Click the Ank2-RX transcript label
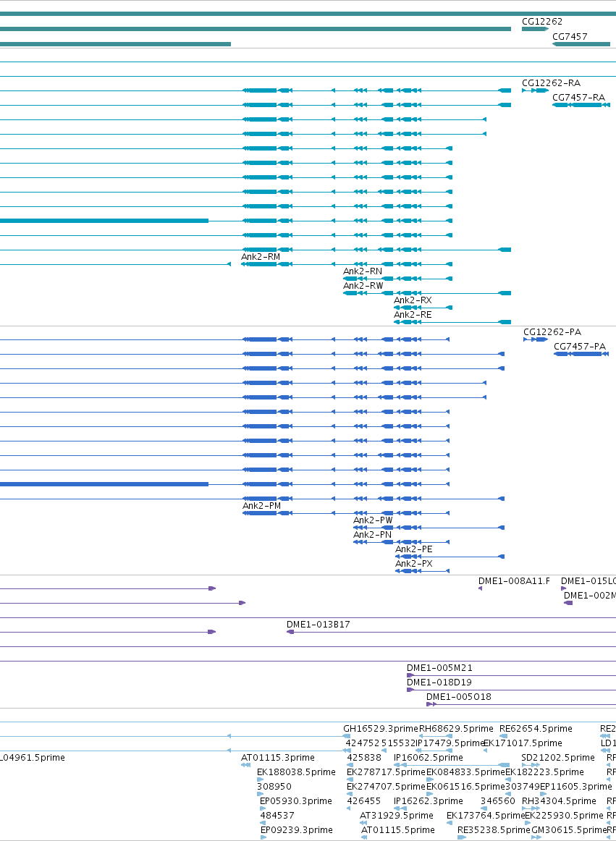Screen dimensions: 616x841 click(x=413, y=300)
